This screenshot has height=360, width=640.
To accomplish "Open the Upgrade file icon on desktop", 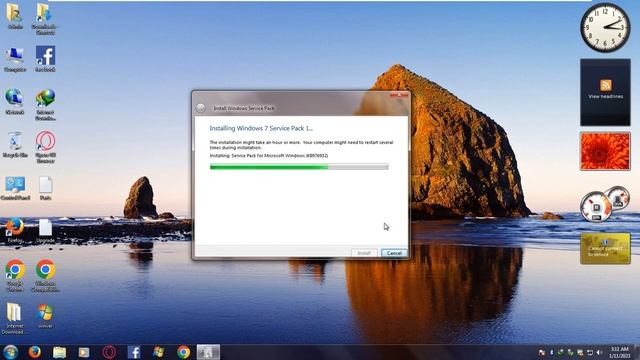I will (x=45, y=231).
